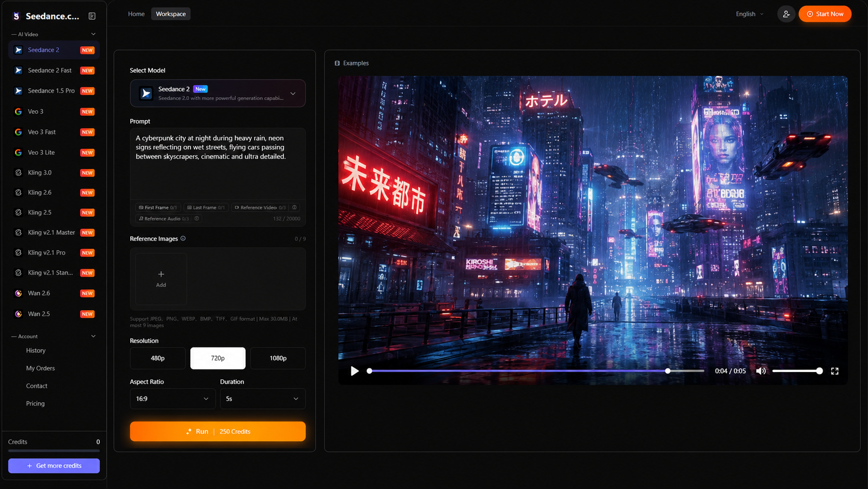Open the English language dropdown
868x489 pixels.
click(x=750, y=14)
